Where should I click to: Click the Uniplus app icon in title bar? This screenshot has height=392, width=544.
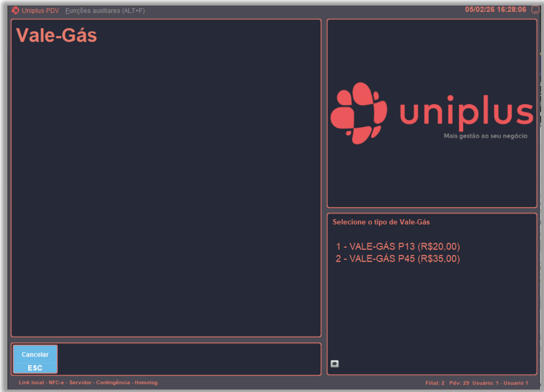[x=16, y=10]
